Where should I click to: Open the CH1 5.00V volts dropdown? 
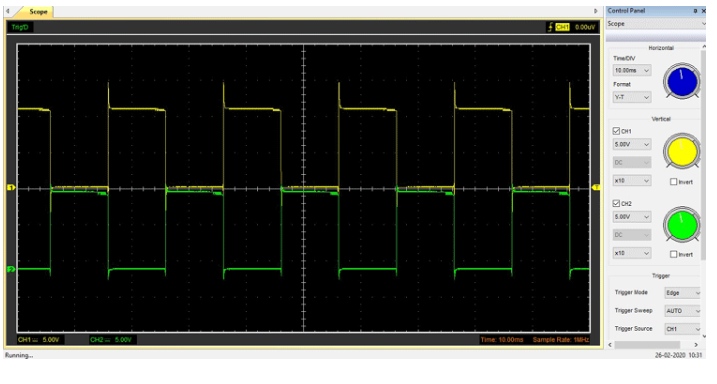pos(631,144)
